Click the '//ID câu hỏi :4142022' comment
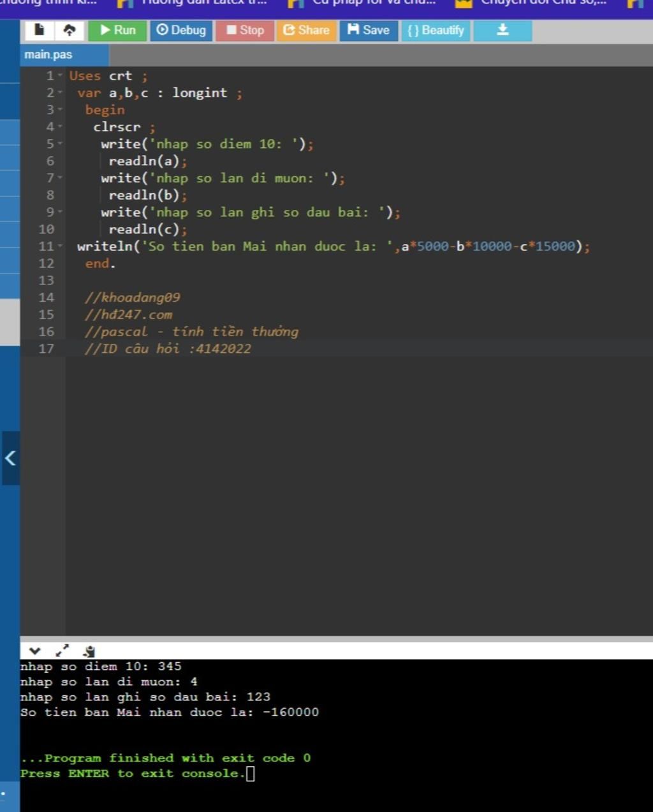 (x=168, y=348)
